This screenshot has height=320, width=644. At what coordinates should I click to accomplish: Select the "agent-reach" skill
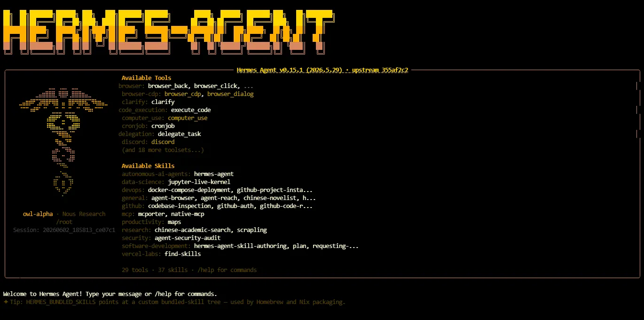coord(219,198)
